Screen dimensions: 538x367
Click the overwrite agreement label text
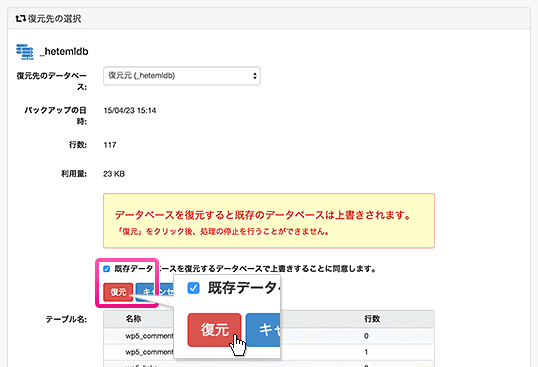click(245, 269)
